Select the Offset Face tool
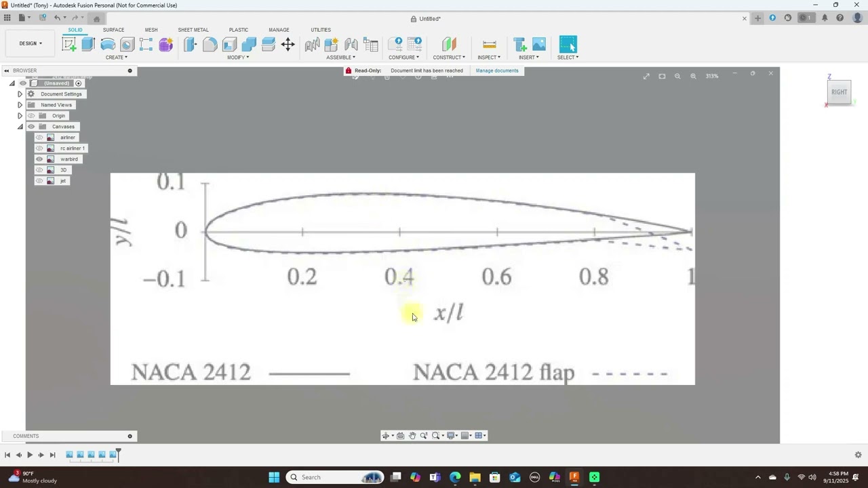Image resolution: width=868 pixels, height=488 pixels. click(x=269, y=45)
